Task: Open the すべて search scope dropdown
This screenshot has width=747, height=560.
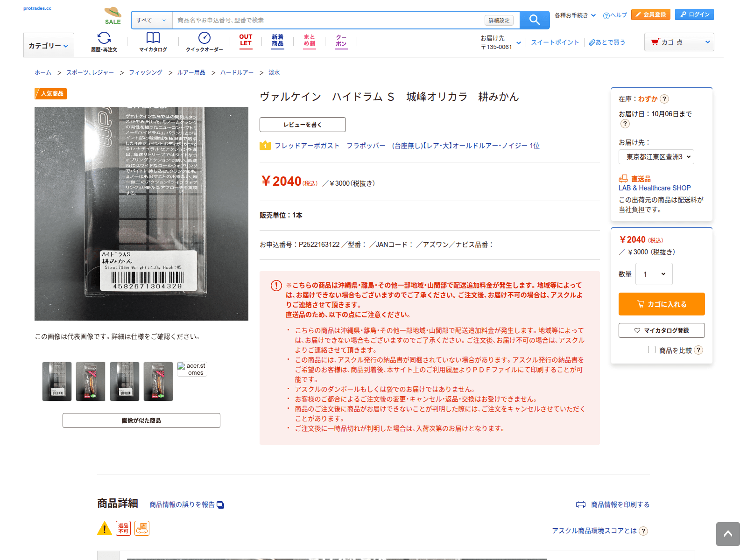Action: (x=151, y=20)
